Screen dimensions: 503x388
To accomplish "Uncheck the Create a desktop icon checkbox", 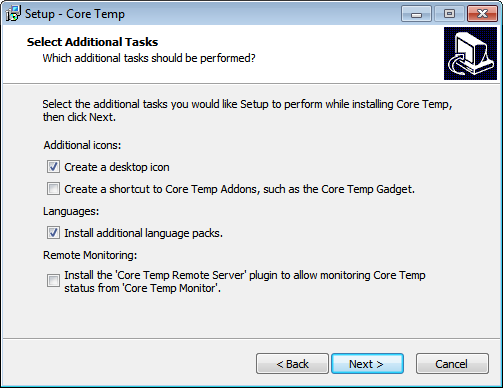I will click(x=53, y=167).
